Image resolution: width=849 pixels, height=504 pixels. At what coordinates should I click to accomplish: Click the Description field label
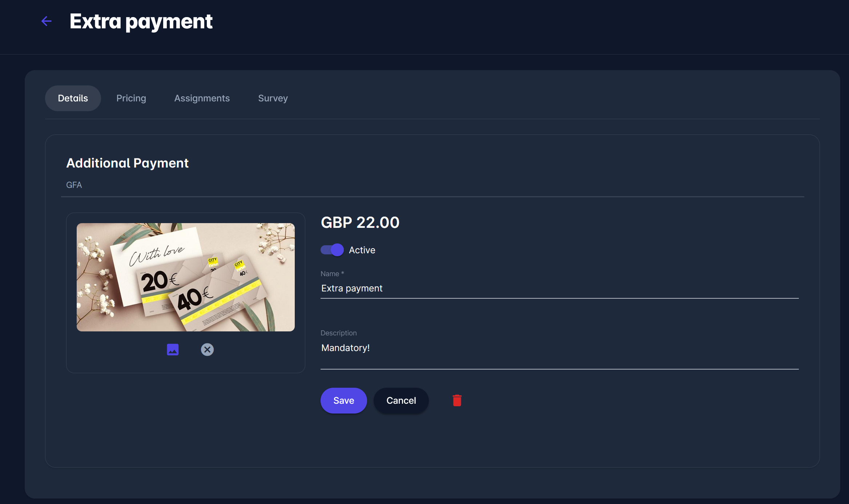[338, 333]
